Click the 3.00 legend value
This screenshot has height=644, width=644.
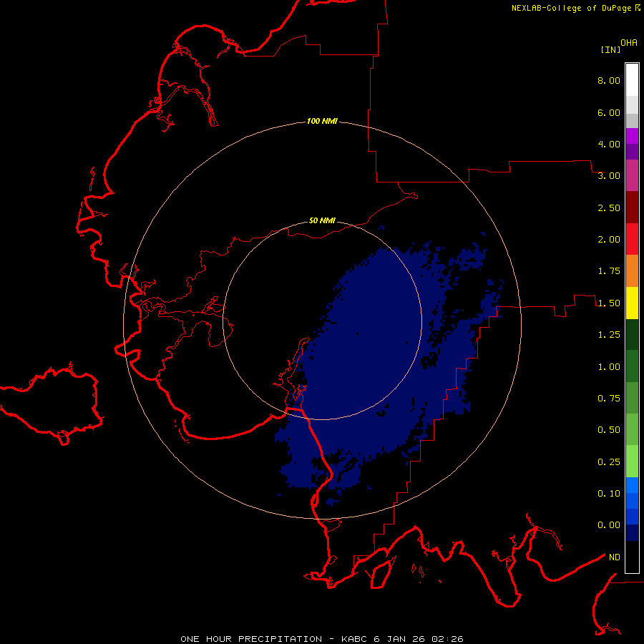click(x=609, y=176)
